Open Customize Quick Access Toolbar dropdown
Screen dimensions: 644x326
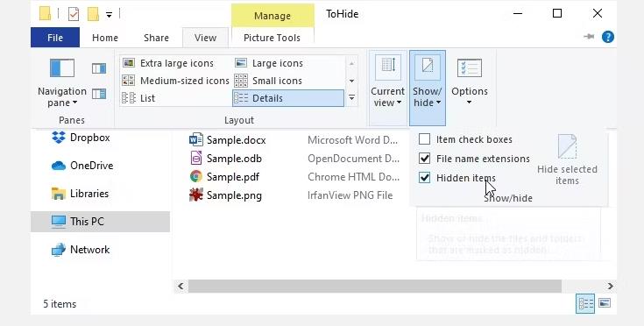click(x=109, y=15)
